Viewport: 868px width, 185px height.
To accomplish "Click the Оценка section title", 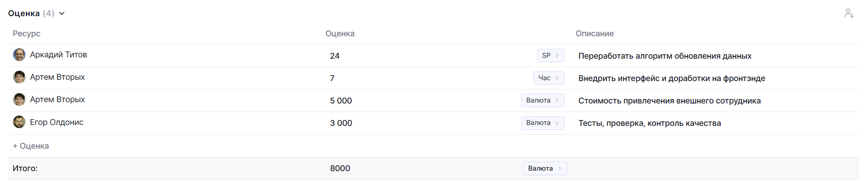I will pos(24,13).
